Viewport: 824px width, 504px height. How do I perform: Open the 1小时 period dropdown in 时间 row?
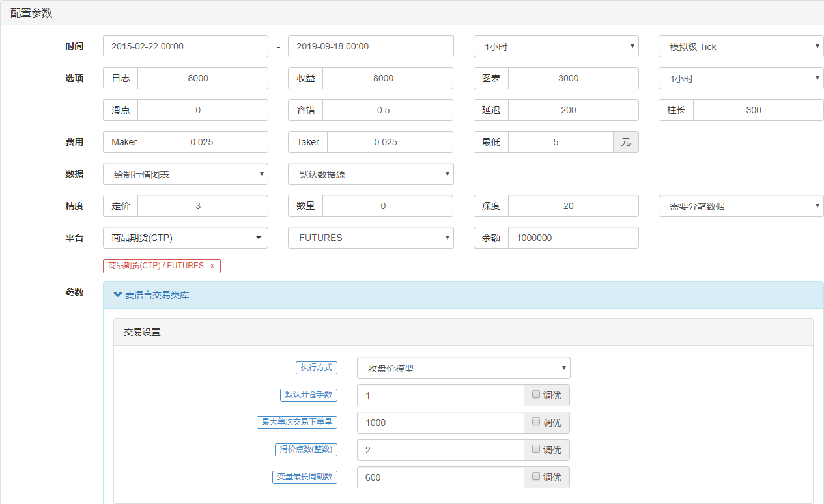tap(556, 46)
